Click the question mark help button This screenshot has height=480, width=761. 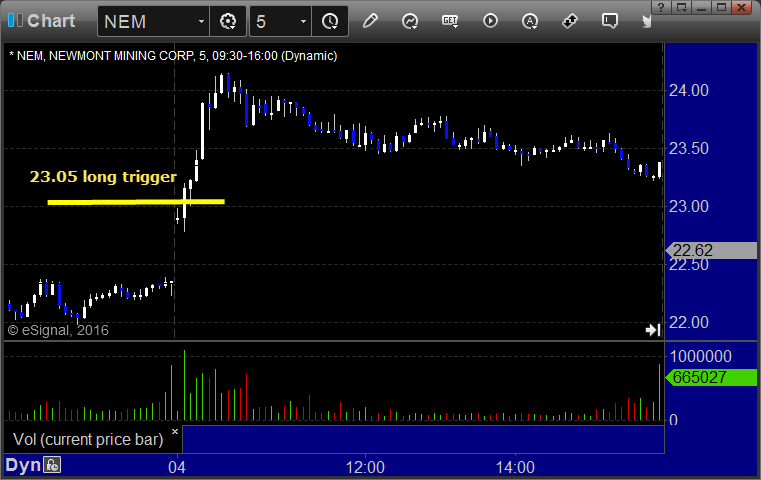[661, 7]
